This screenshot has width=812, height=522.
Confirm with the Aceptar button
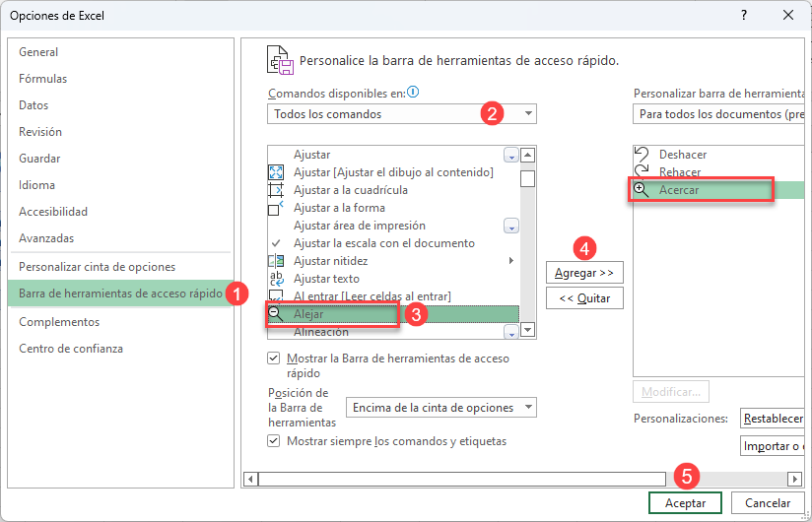[x=685, y=503]
